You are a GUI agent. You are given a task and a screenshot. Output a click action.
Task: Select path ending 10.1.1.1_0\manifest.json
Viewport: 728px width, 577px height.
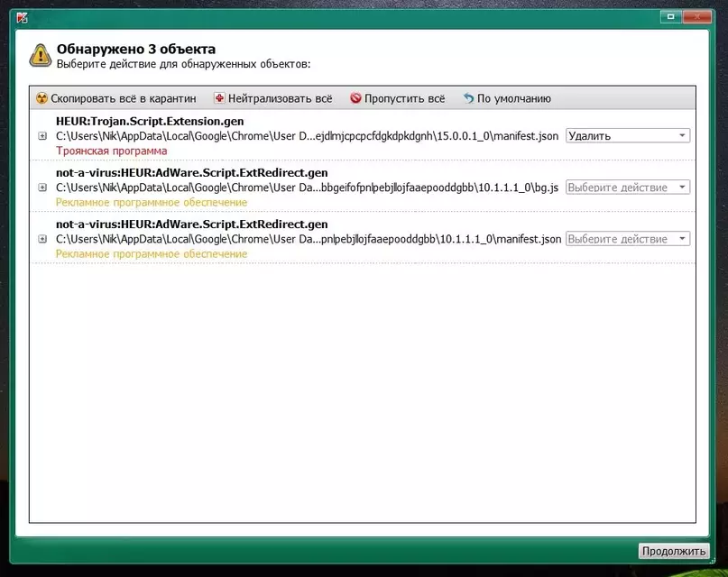tap(309, 239)
